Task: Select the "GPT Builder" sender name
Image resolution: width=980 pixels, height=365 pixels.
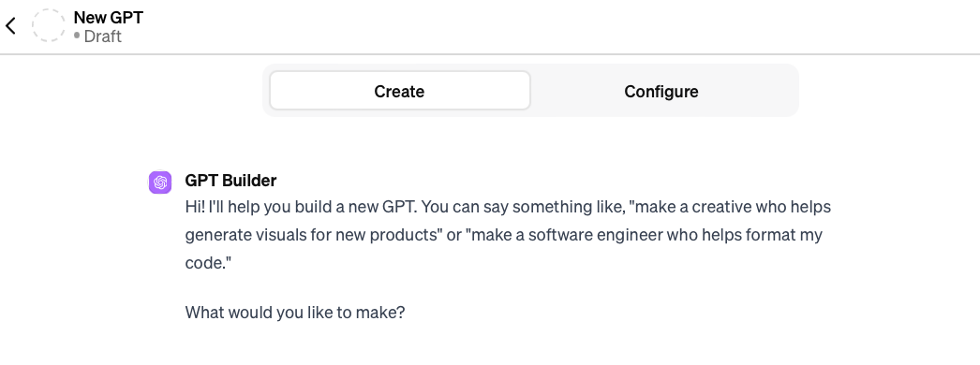Action: pyautogui.click(x=230, y=181)
